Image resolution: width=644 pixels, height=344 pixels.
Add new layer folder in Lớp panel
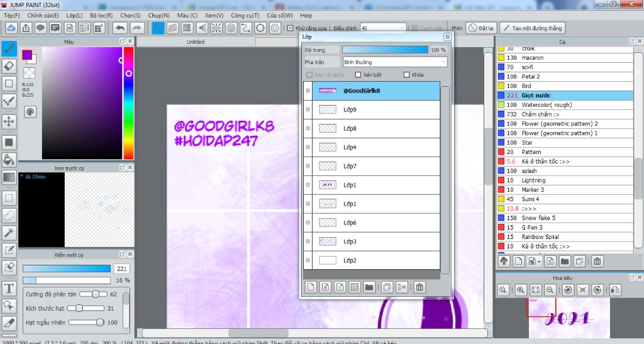point(369,287)
